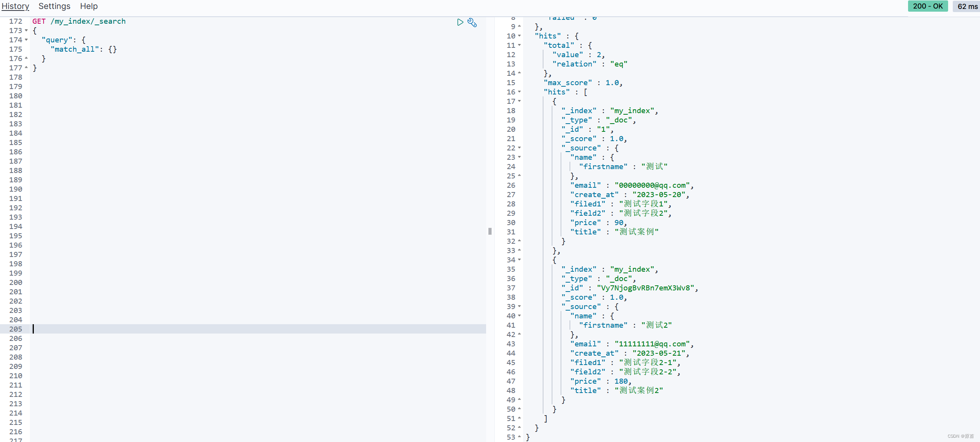Open the Help menu
The image size is (980, 442).
click(89, 6)
